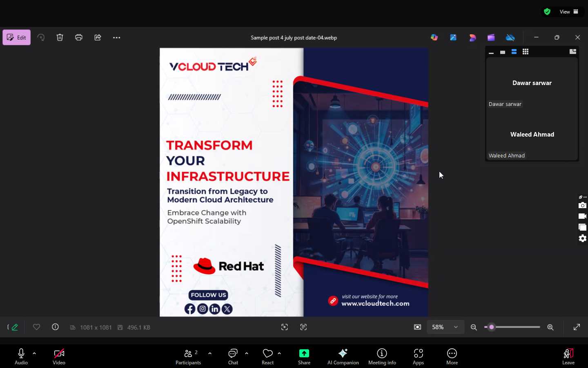Click the green Share button
Viewport: 588px width, 368px height.
[304, 357]
